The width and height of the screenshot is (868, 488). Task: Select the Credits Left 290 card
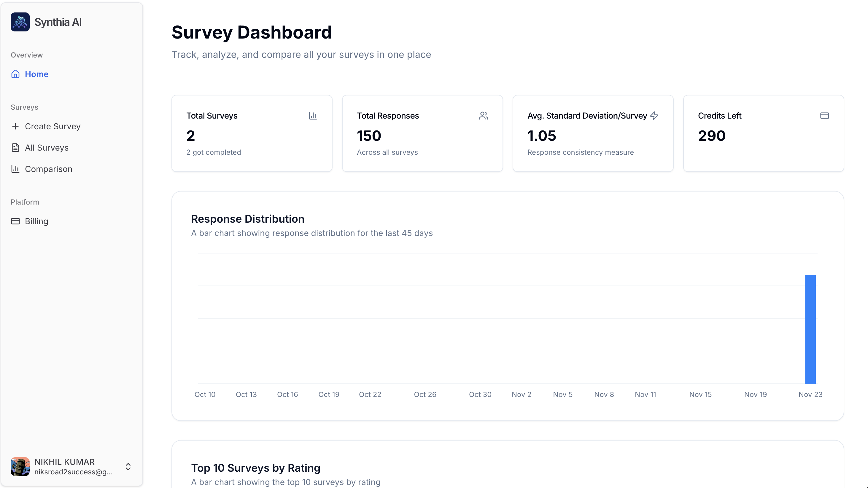tap(763, 133)
